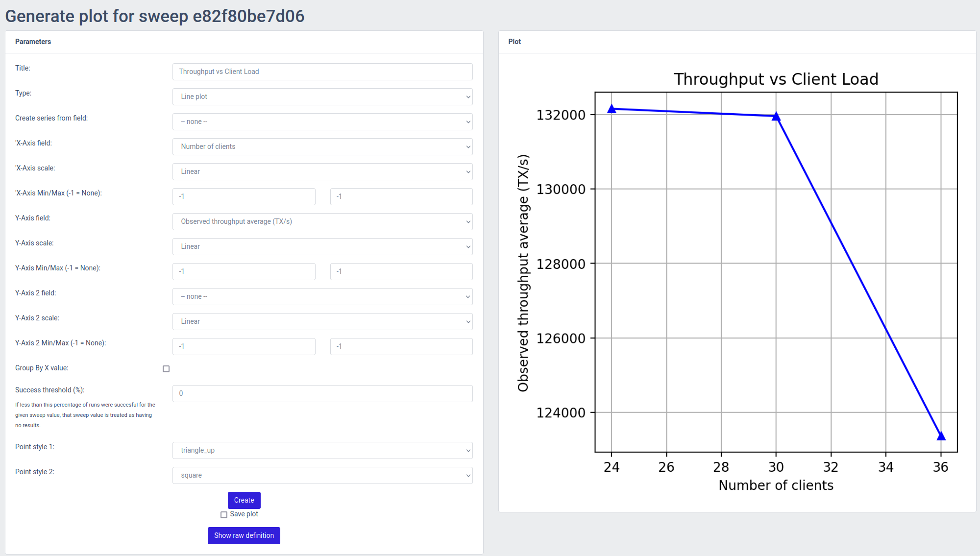Click the Y-Axis Max input field
Screen dimensions: 980x556
point(401,271)
